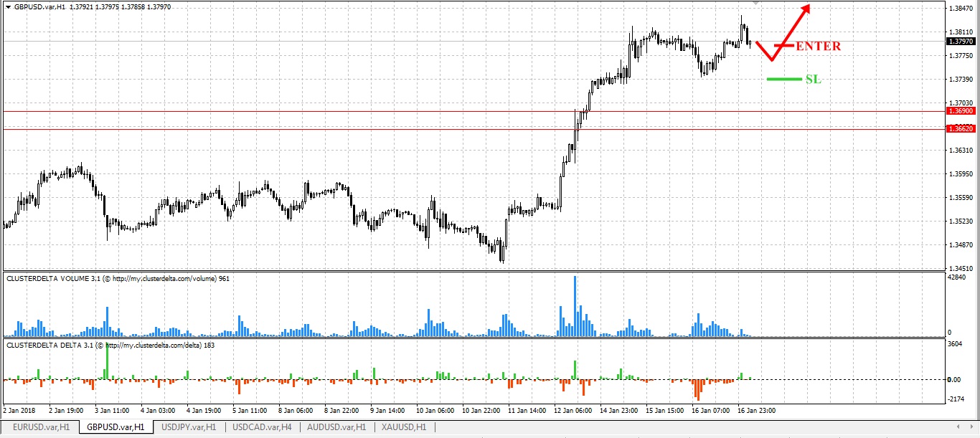Click the 12 Jan 06:00 time label

[x=574, y=411]
